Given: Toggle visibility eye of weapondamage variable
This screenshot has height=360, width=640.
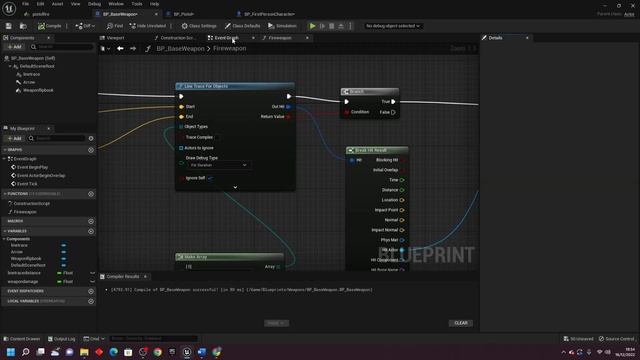Looking at the screenshot, I should point(92,282).
